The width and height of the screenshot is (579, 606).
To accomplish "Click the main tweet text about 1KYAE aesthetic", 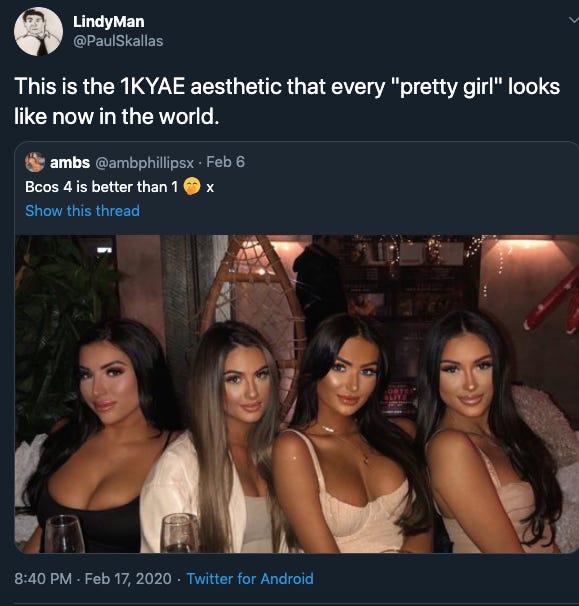I will (287, 101).
